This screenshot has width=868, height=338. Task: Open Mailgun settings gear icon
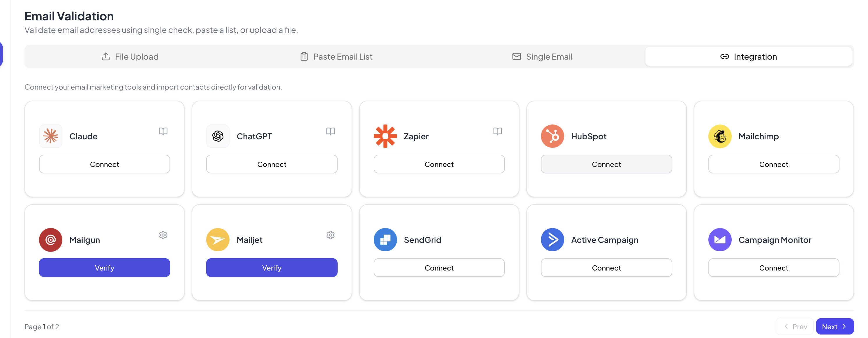(163, 235)
